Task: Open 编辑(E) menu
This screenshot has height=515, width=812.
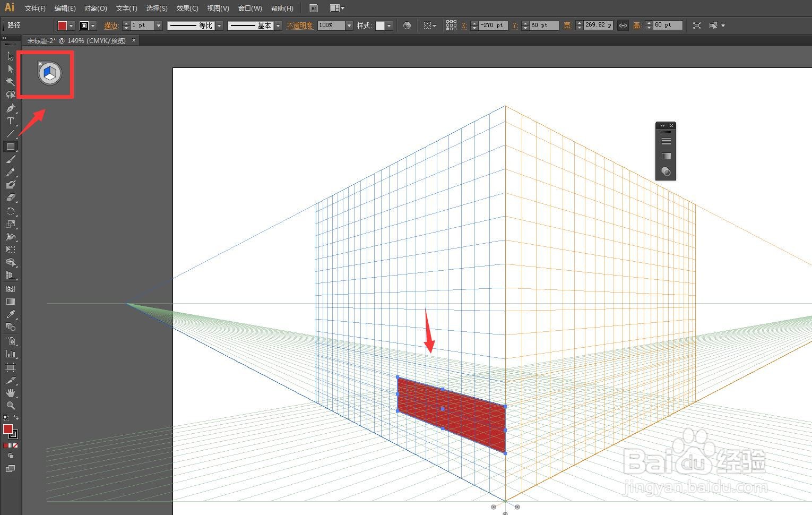Action: pos(65,8)
